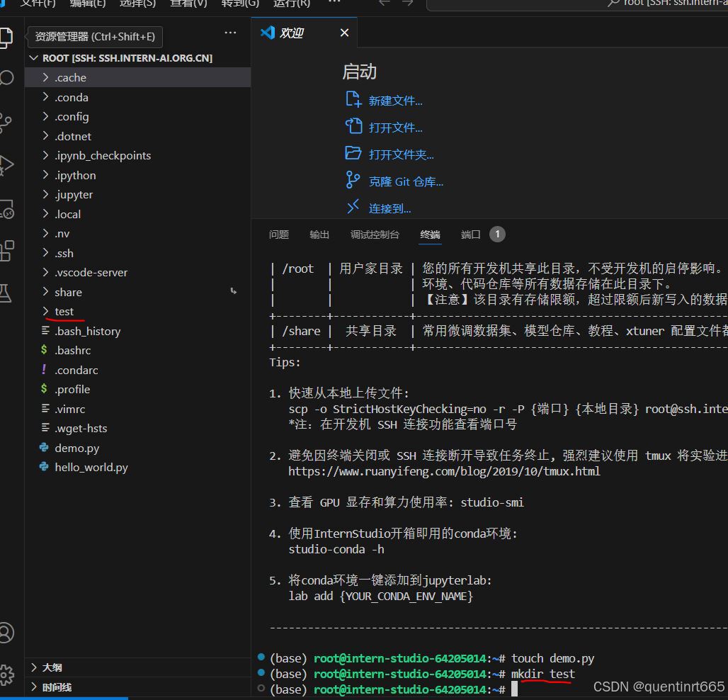Select the 终端 terminal tab

tap(430, 235)
